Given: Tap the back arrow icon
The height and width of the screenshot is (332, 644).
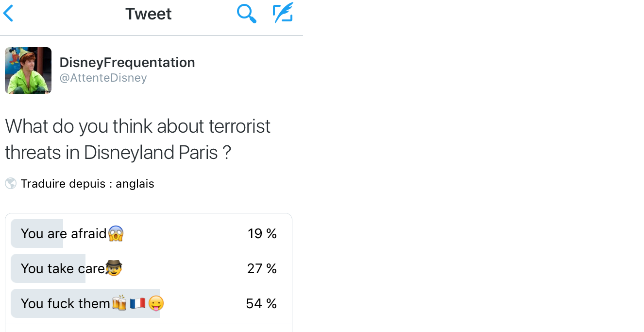Looking at the screenshot, I should (x=8, y=13).
